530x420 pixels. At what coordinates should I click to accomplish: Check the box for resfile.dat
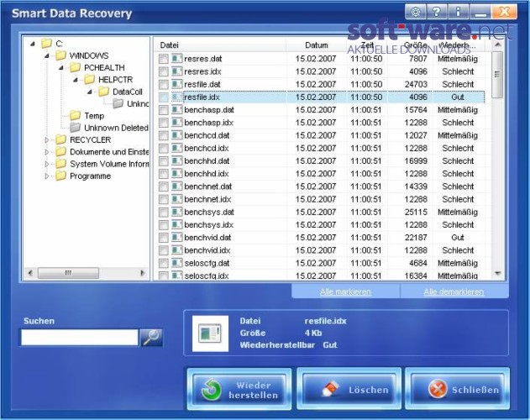pos(163,85)
